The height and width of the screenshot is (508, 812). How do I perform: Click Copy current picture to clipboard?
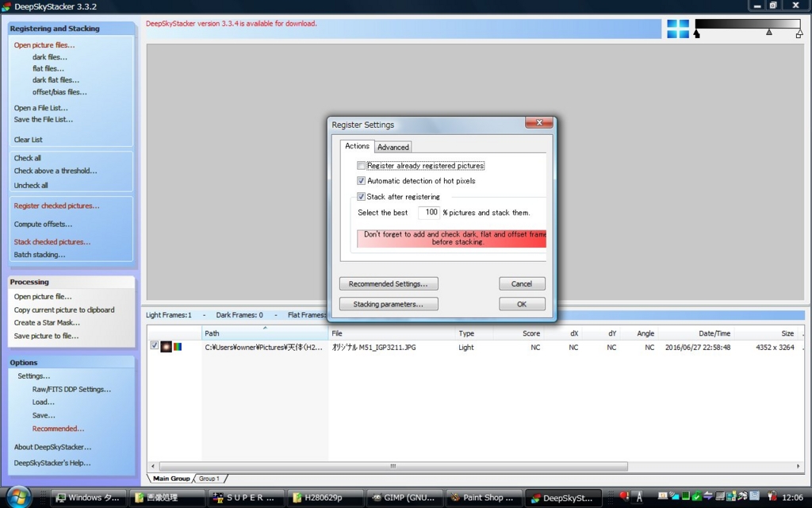tap(64, 310)
